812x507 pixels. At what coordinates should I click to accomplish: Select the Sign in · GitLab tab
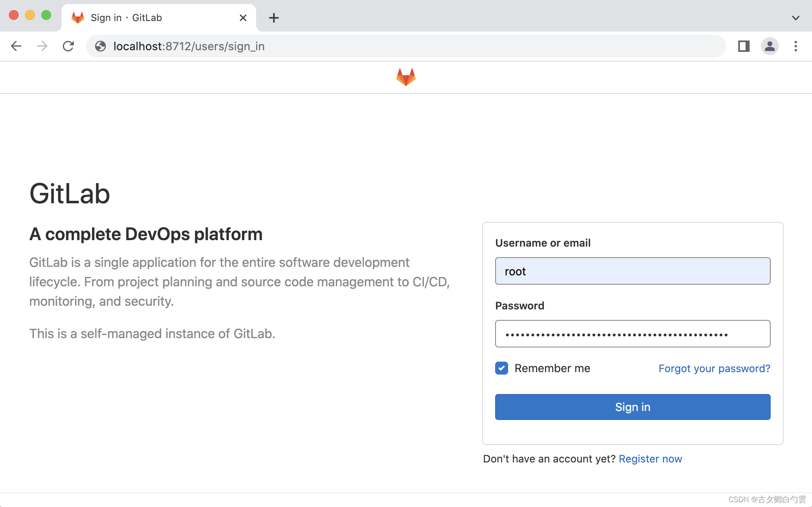[x=159, y=18]
